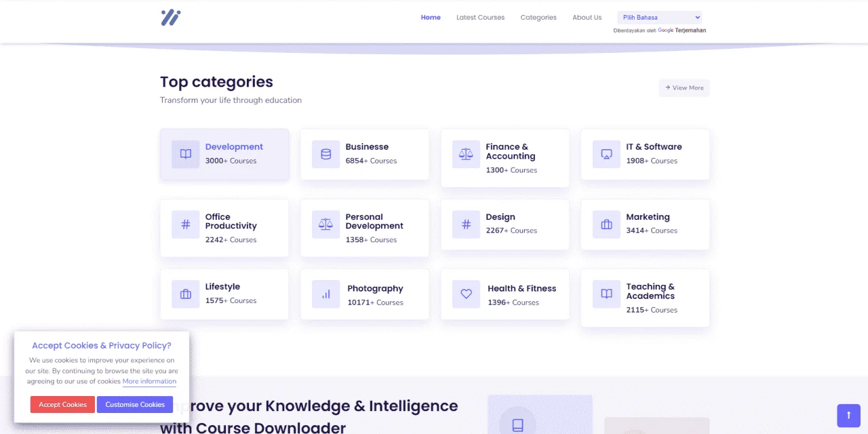Open the Development category title
Viewport: 868px width, 434px height.
[234, 146]
